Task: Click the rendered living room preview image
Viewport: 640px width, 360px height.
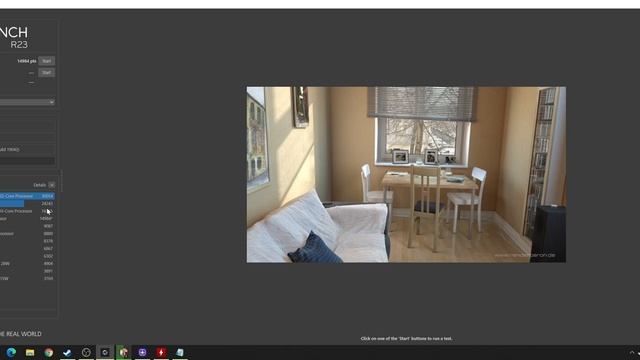Action: 406,174
